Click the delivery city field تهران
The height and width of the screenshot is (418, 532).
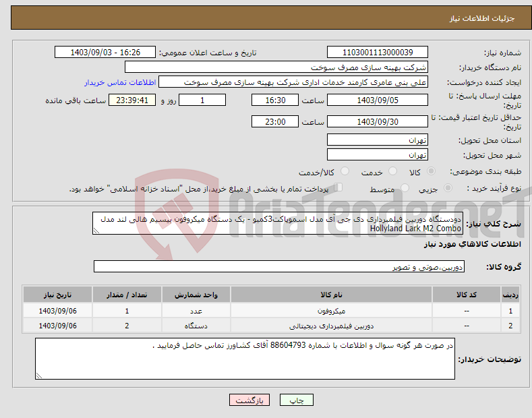(x=378, y=154)
